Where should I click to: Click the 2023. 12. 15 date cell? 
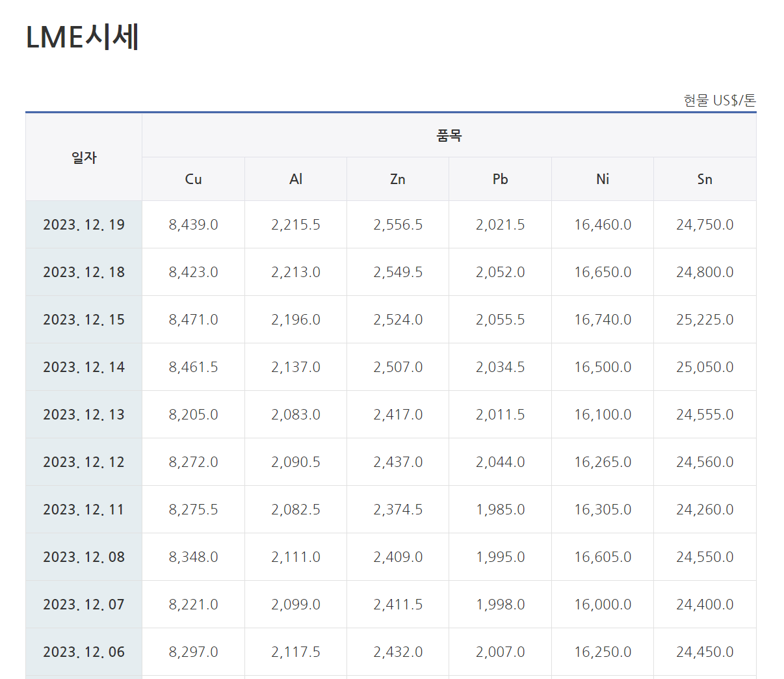[84, 319]
